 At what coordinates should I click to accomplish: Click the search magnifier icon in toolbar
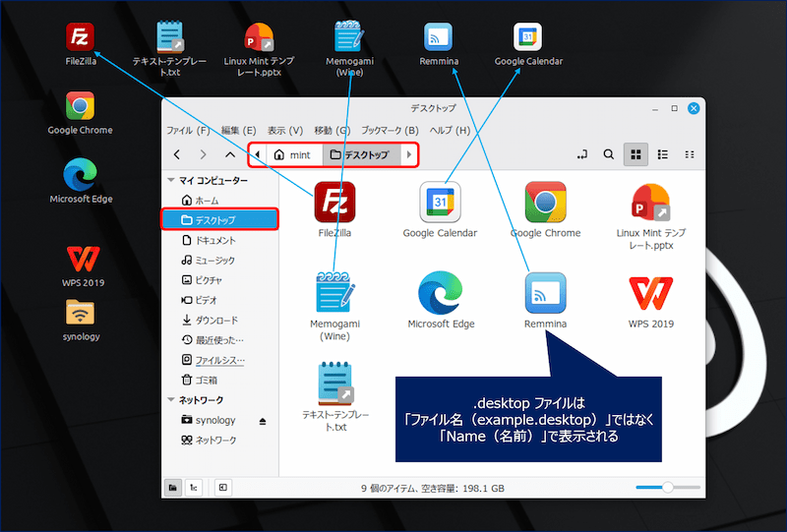tap(609, 154)
